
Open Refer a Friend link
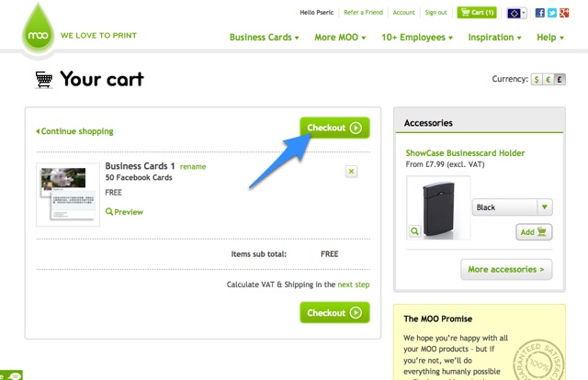[364, 12]
